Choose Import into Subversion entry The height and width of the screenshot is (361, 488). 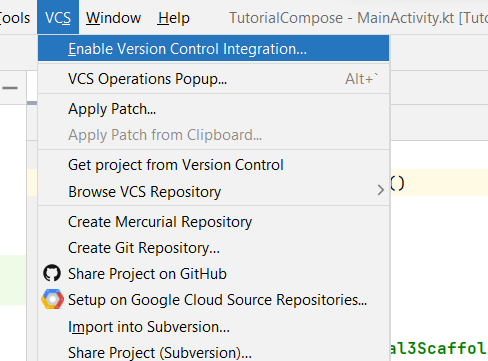(x=213, y=327)
